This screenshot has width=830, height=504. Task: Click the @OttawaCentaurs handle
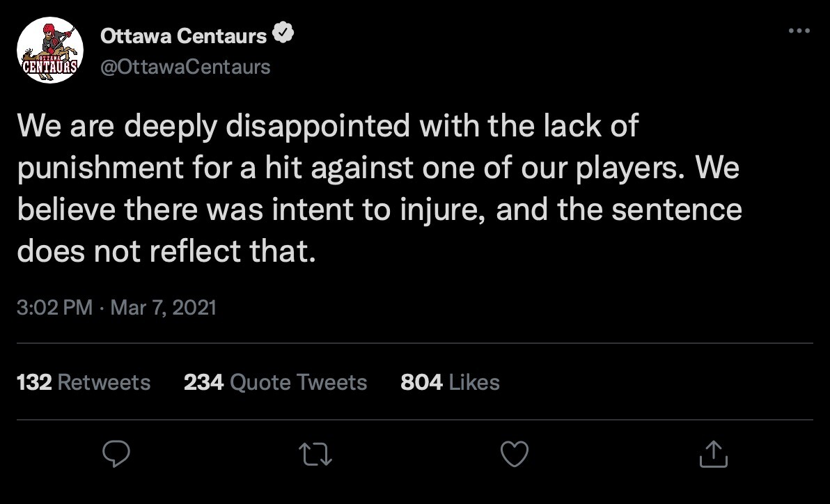click(185, 66)
